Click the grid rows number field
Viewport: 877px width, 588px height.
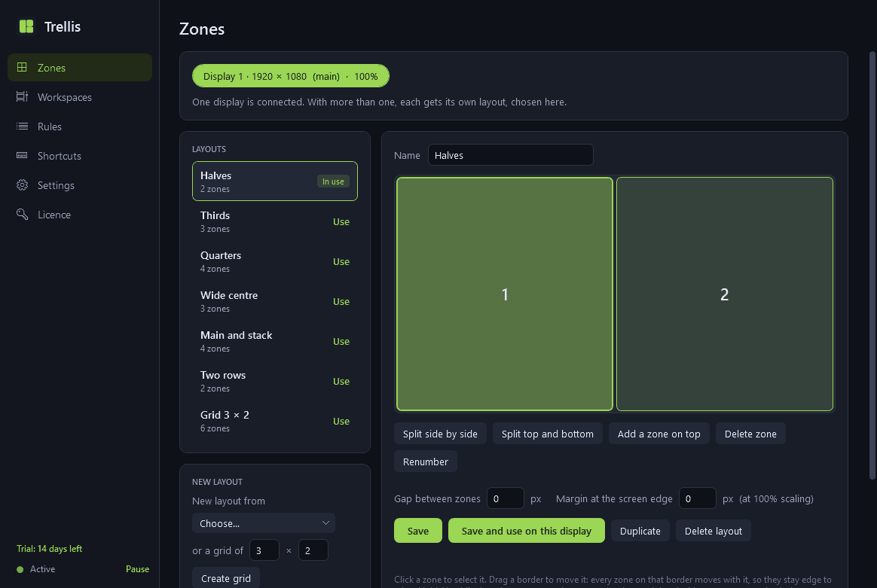coord(313,550)
